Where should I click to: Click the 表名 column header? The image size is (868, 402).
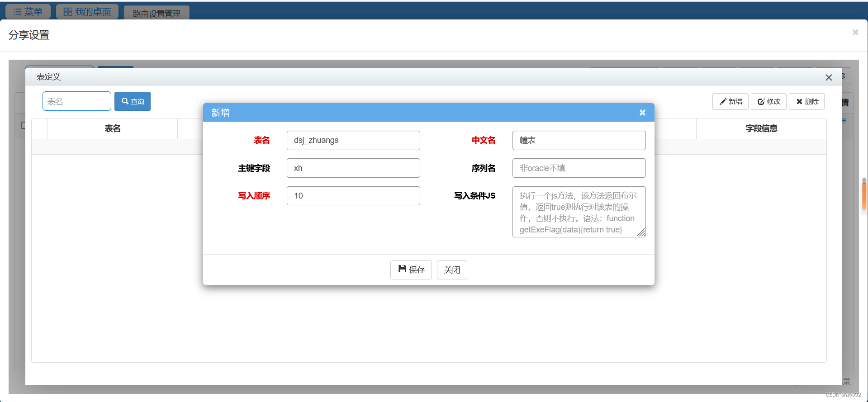click(113, 128)
